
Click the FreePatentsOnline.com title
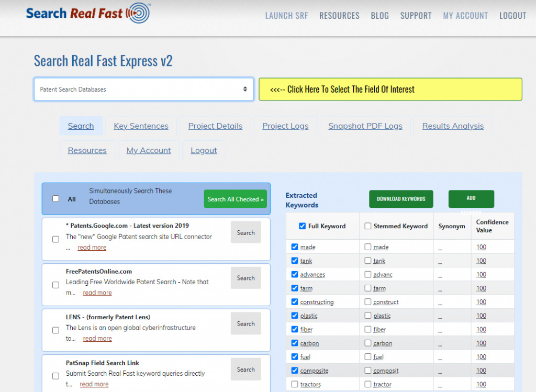pos(99,271)
